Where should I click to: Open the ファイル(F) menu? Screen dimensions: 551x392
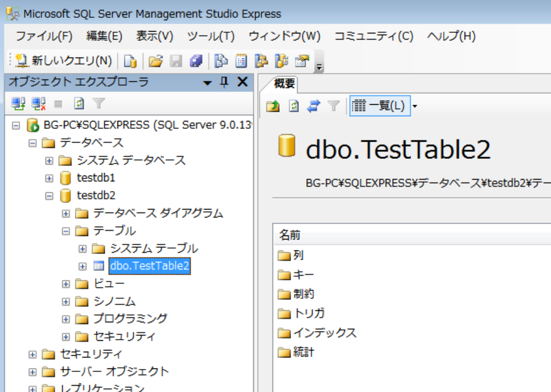[x=44, y=36]
